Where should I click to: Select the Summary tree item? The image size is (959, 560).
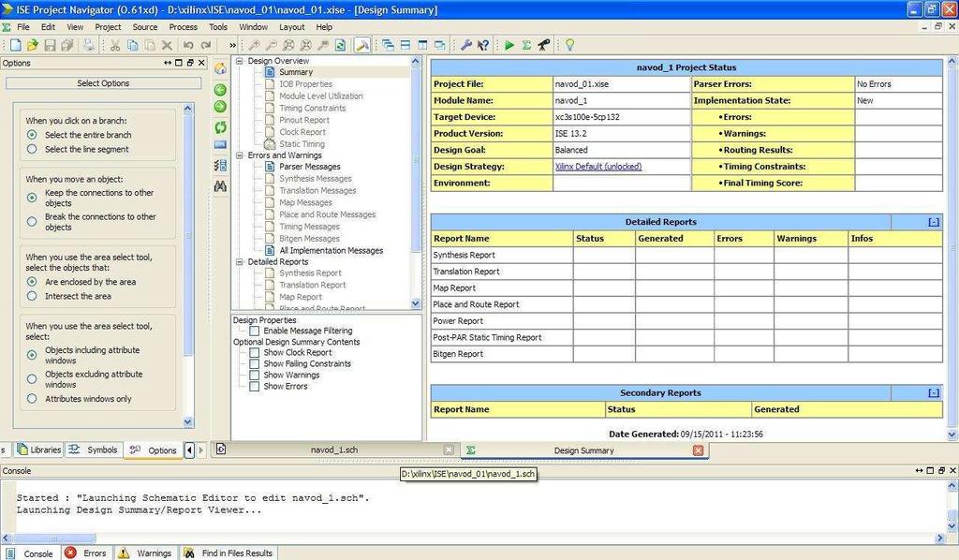point(295,72)
